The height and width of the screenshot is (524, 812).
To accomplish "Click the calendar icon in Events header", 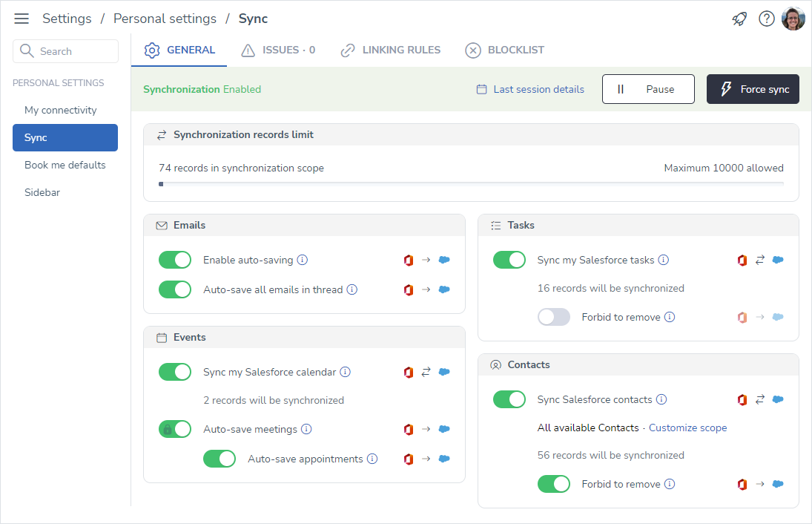I will (x=162, y=338).
